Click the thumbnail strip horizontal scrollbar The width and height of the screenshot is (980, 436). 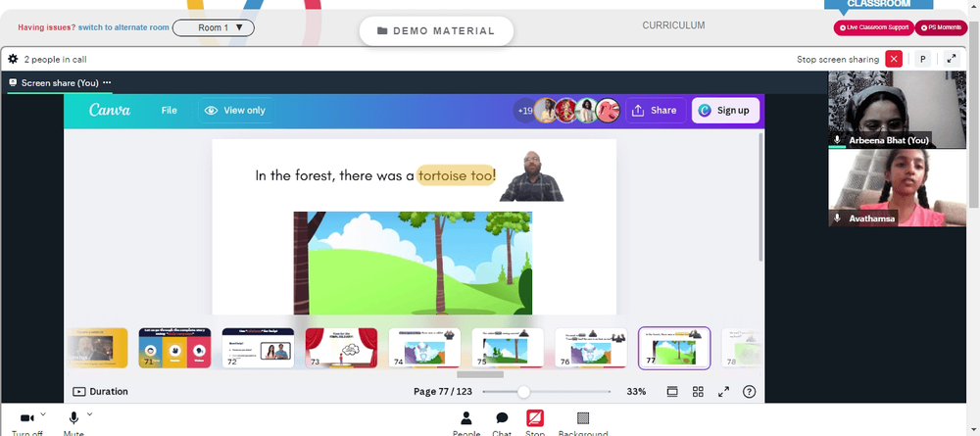480,375
